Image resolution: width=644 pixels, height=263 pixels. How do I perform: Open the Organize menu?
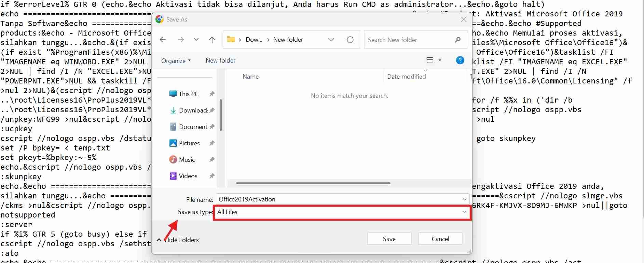176,61
